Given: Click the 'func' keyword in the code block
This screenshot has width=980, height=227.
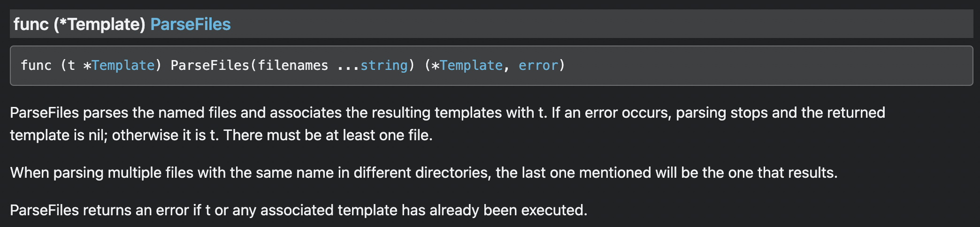Looking at the screenshot, I should pyautogui.click(x=36, y=66).
